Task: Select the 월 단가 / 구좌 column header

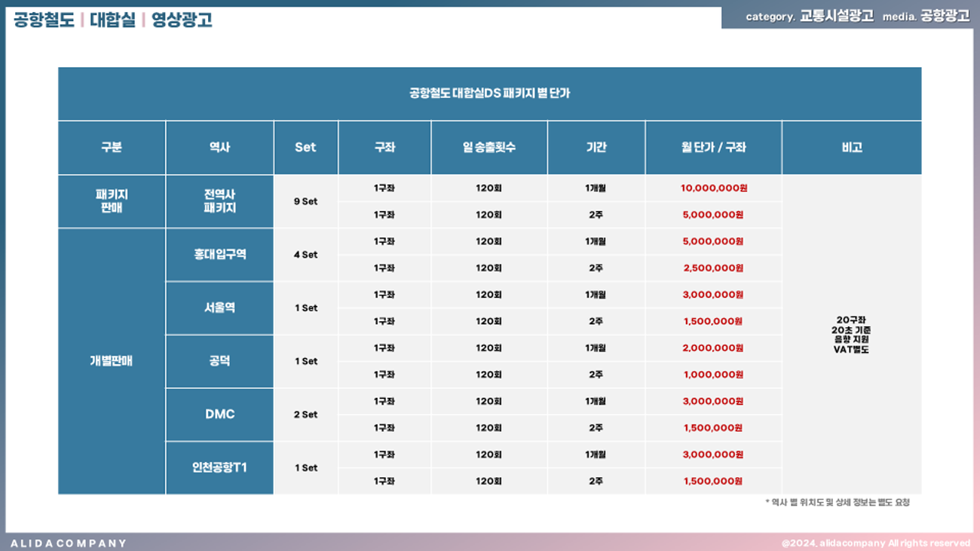Action: click(x=712, y=148)
